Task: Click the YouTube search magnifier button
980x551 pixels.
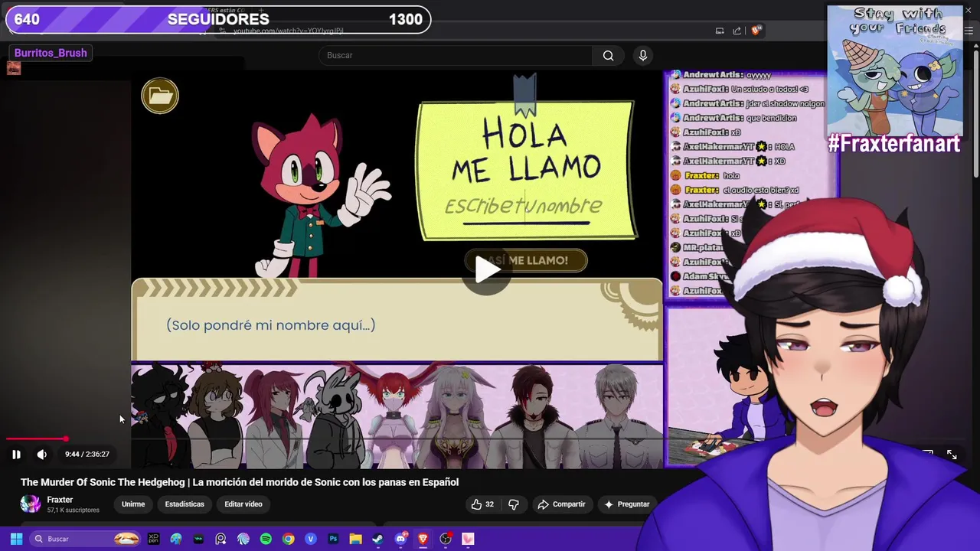Action: 608,55
